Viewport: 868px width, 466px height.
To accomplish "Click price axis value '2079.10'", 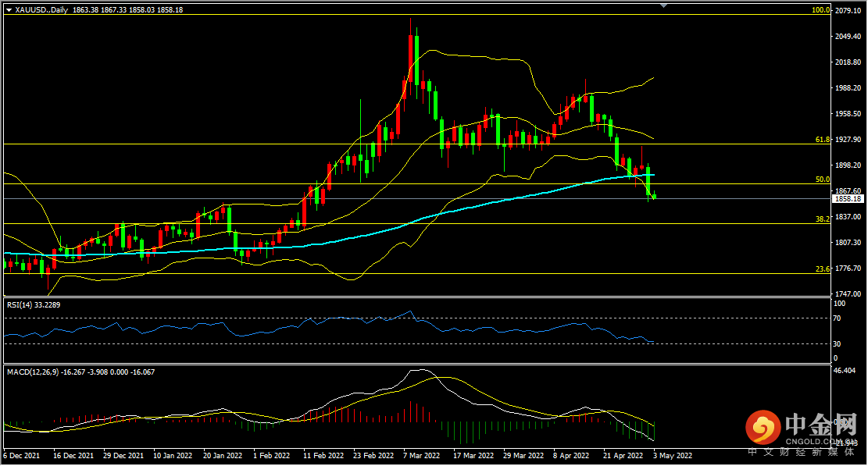I will coord(848,10).
